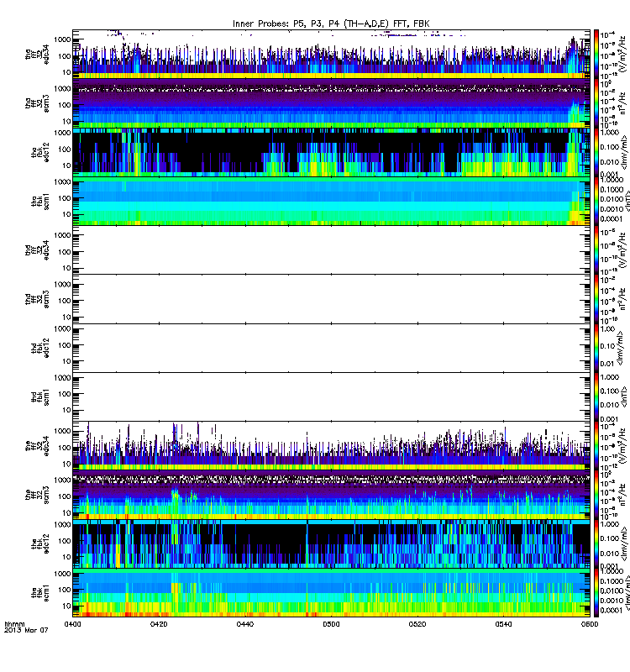The width and height of the screenshot is (630, 672).
Task: Click the color bar beside the tha fbk edc12 panel
Action: click(x=596, y=152)
